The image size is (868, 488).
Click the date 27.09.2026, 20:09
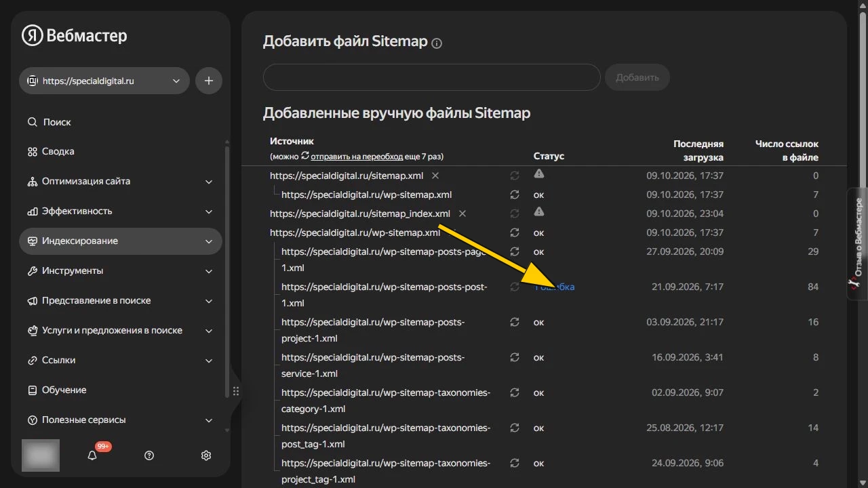[685, 251]
